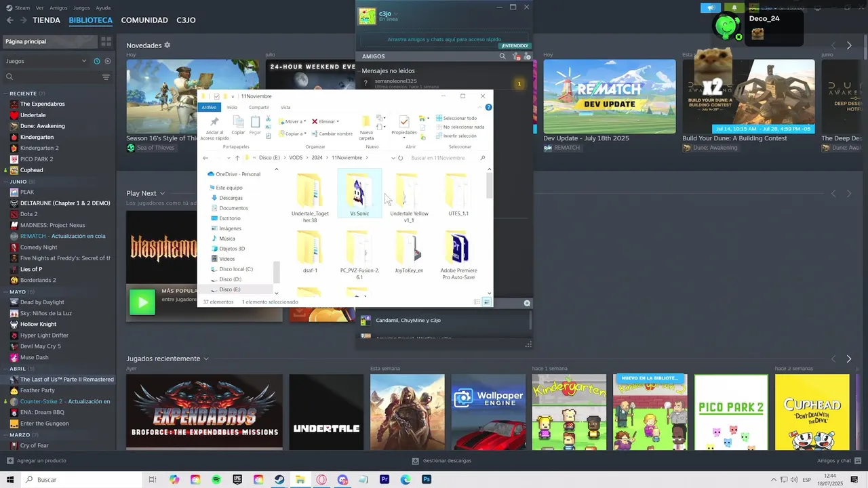Viewport: 868px width, 488px height.
Task: Click the Buscar en 11Noviembre search field
Action: coord(448,158)
